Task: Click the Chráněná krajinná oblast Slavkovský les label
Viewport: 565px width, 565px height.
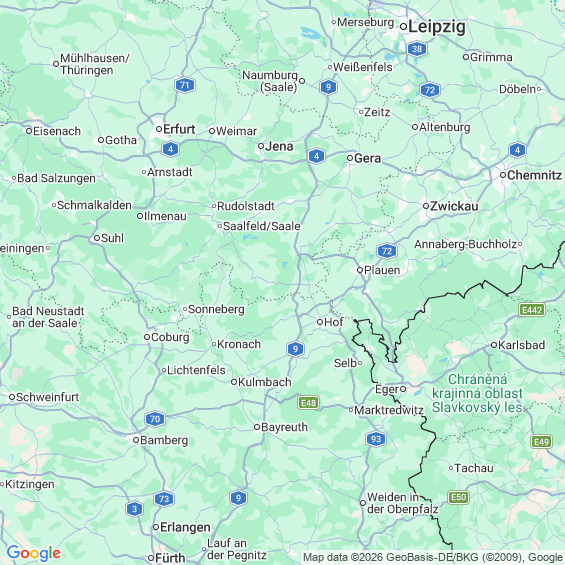Action: point(477,393)
